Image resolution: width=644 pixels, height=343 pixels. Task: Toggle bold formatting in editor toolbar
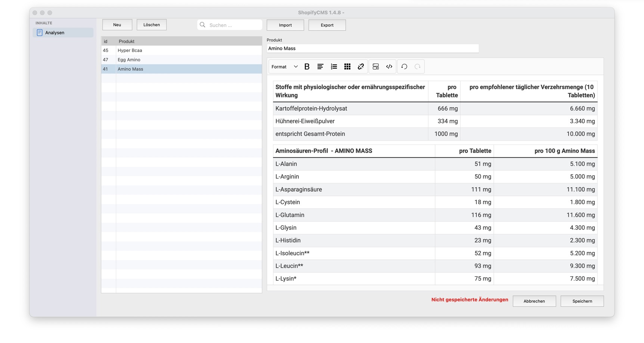[x=307, y=67]
